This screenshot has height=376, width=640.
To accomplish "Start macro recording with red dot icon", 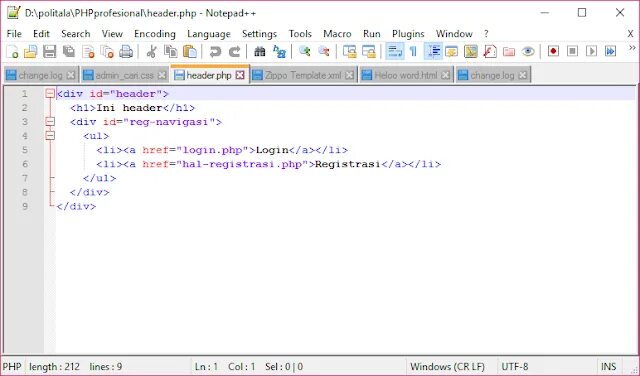I will pyautogui.click(x=553, y=51).
